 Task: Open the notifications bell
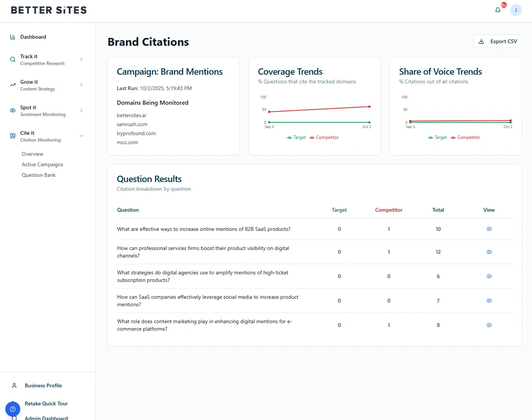[x=498, y=10]
